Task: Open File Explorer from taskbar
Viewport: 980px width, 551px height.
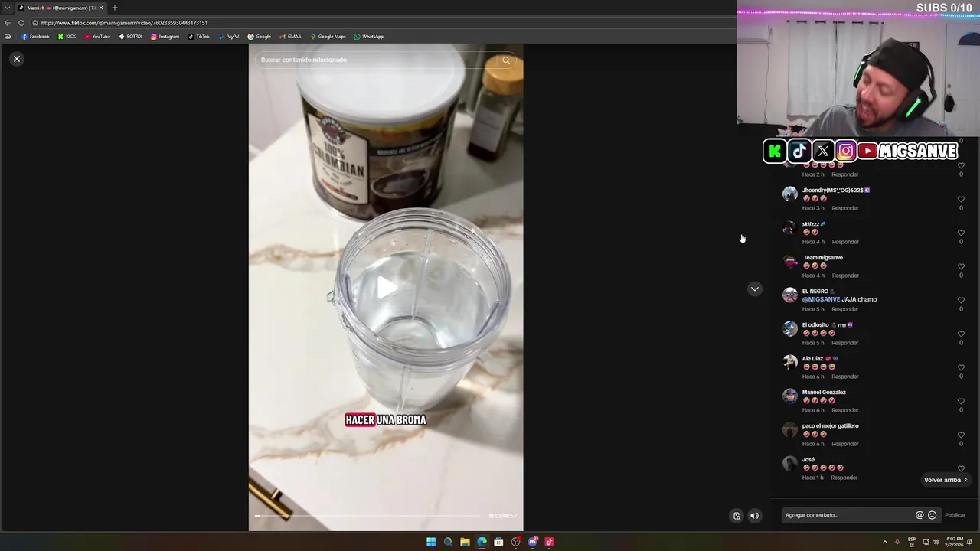Action: point(465,542)
